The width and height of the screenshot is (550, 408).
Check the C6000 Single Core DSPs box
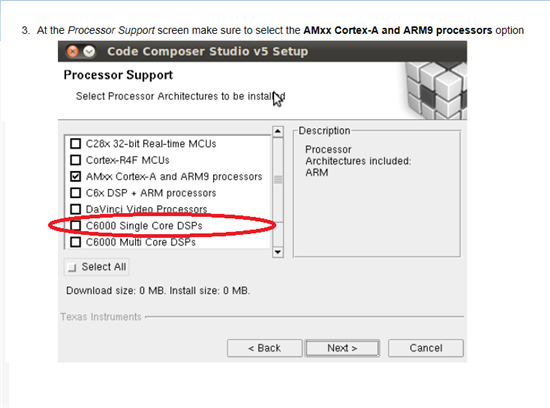pos(75,226)
